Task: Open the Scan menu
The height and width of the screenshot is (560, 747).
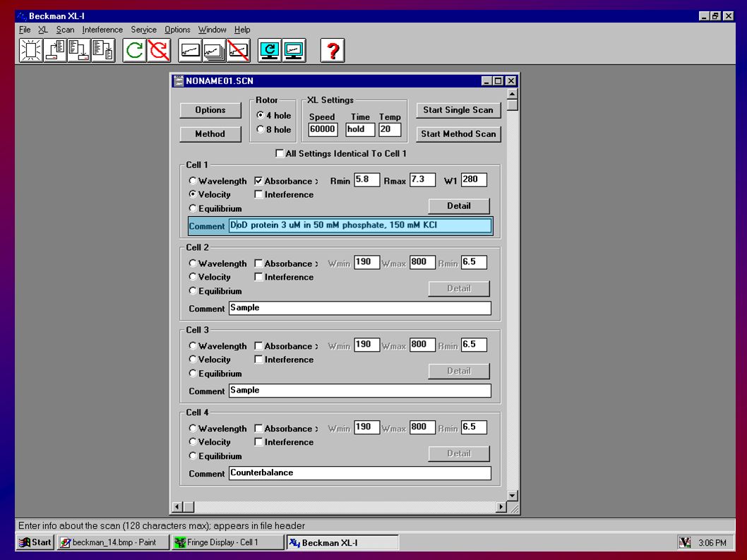Action: tap(65, 30)
